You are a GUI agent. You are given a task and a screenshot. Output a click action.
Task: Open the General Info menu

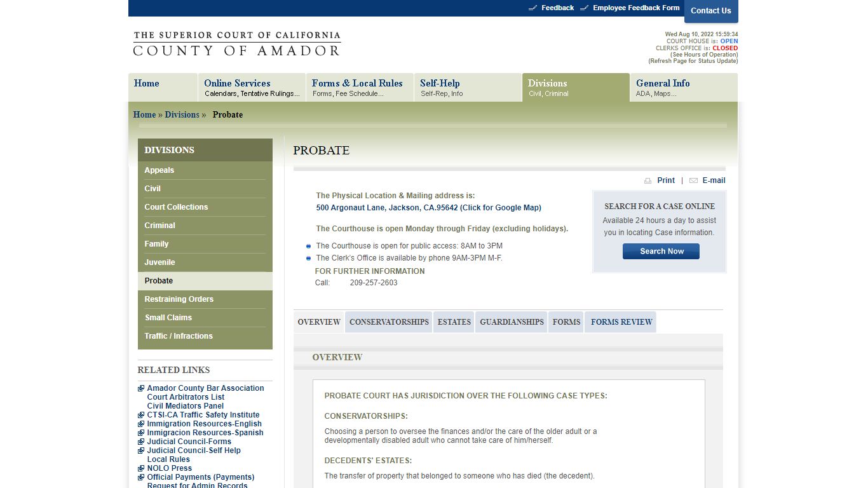coord(684,88)
